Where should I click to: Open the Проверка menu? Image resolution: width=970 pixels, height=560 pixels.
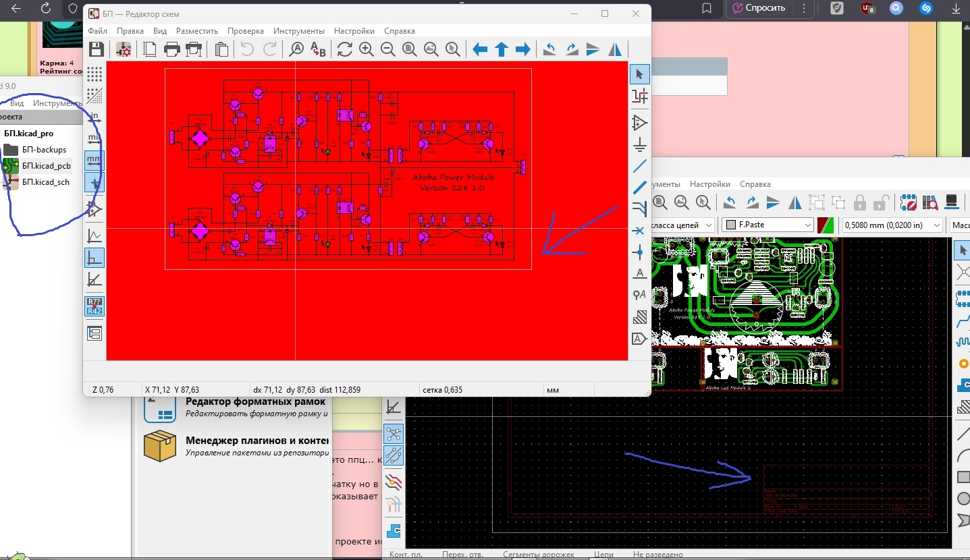point(246,31)
